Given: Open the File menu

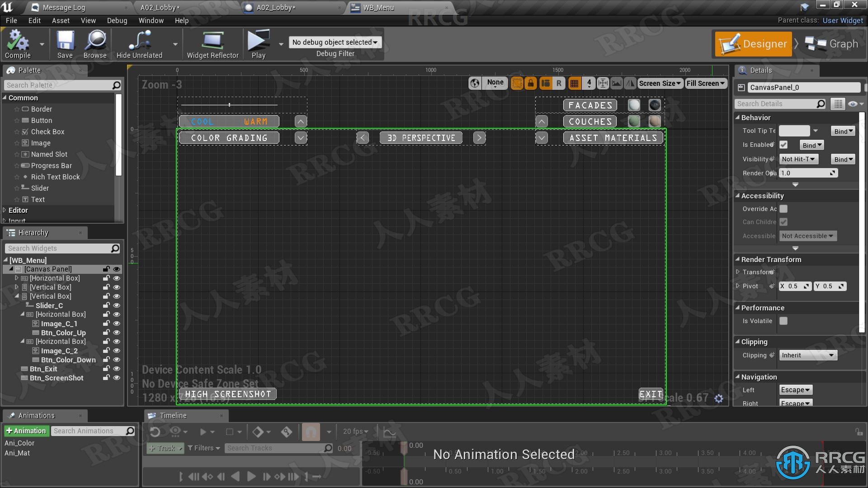Looking at the screenshot, I should tap(11, 20).
